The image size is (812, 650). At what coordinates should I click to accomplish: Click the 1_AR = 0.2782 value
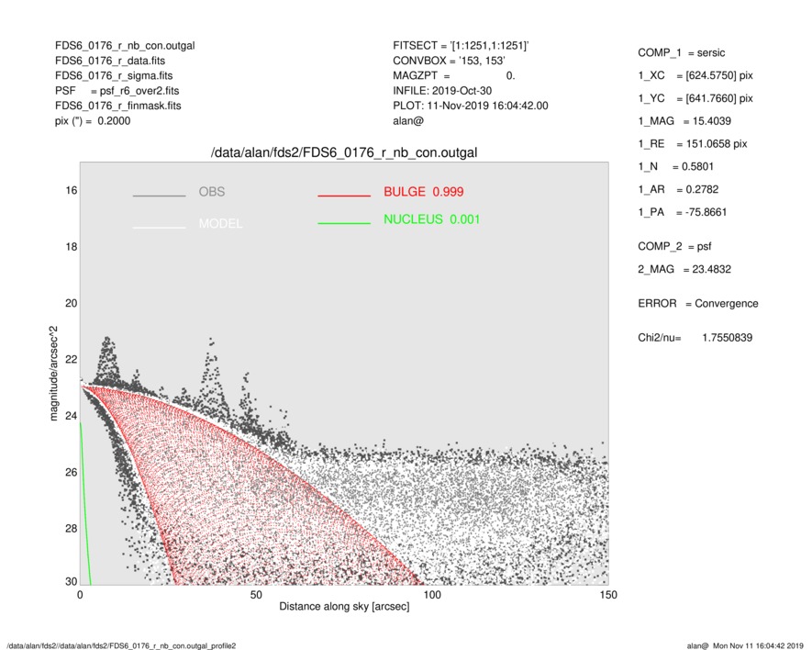[x=678, y=190]
